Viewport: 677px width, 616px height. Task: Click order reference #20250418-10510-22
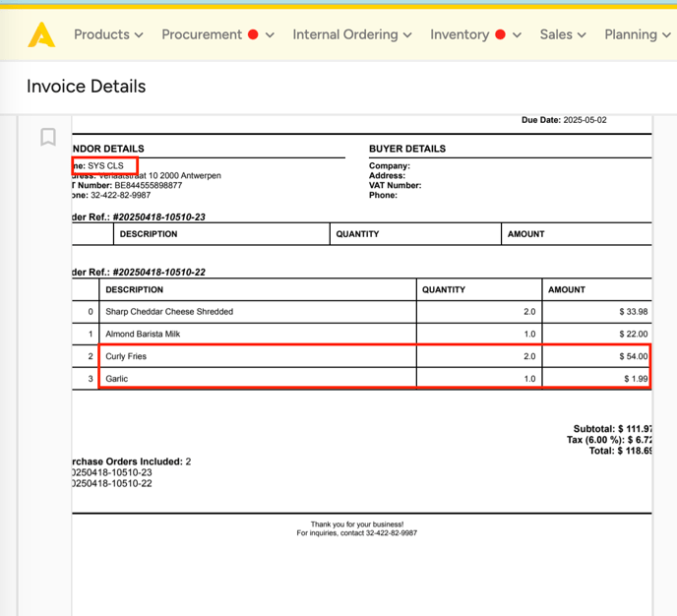[158, 273]
